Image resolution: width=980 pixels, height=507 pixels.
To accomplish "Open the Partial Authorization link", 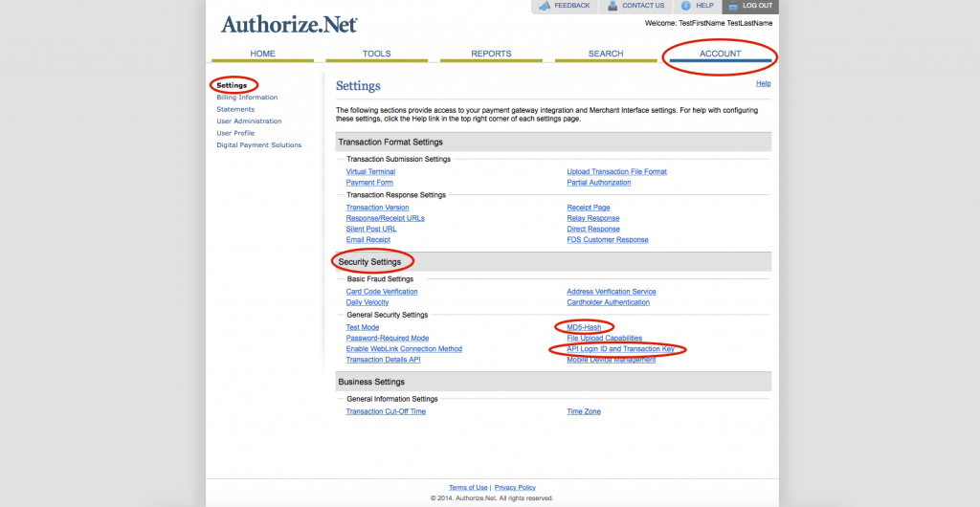I will pyautogui.click(x=599, y=183).
